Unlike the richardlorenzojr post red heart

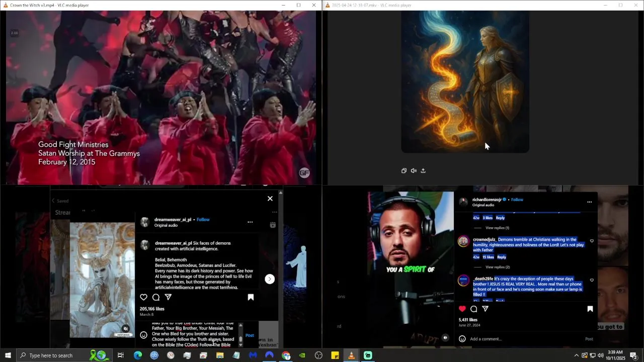coord(462,309)
